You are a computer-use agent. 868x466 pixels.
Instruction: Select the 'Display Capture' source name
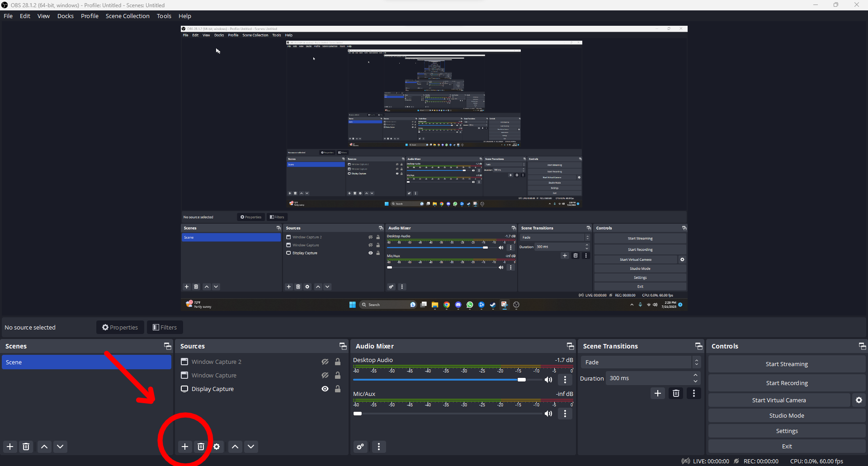(212, 389)
